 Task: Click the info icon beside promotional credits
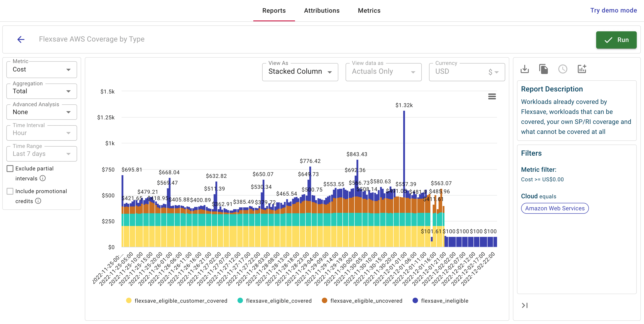(x=38, y=201)
